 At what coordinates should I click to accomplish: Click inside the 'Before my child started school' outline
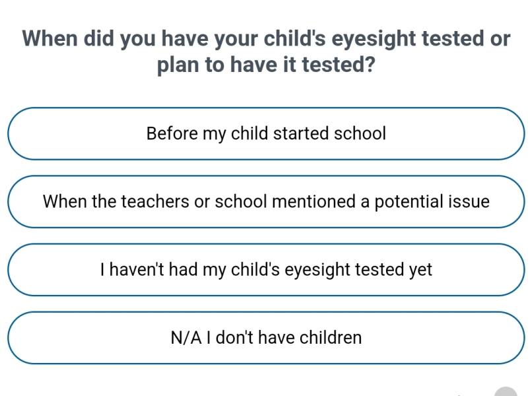point(266,133)
